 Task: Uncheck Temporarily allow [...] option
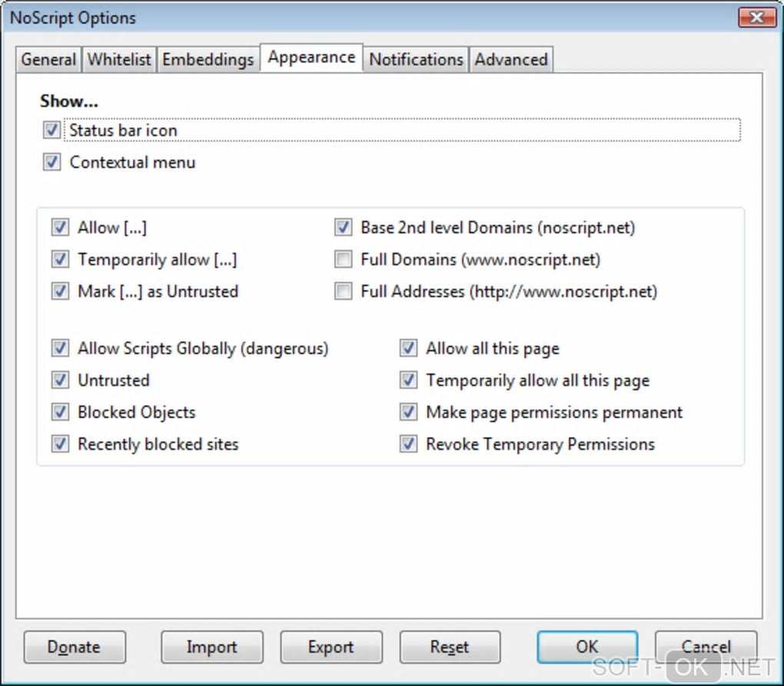tap(60, 260)
